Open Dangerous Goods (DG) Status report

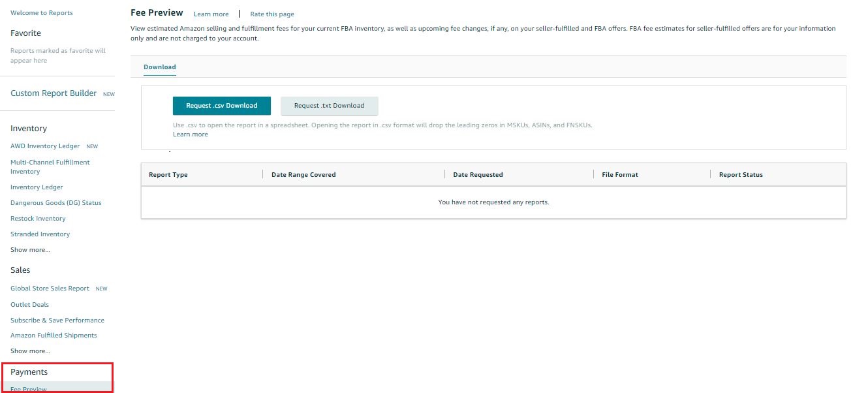(x=56, y=202)
